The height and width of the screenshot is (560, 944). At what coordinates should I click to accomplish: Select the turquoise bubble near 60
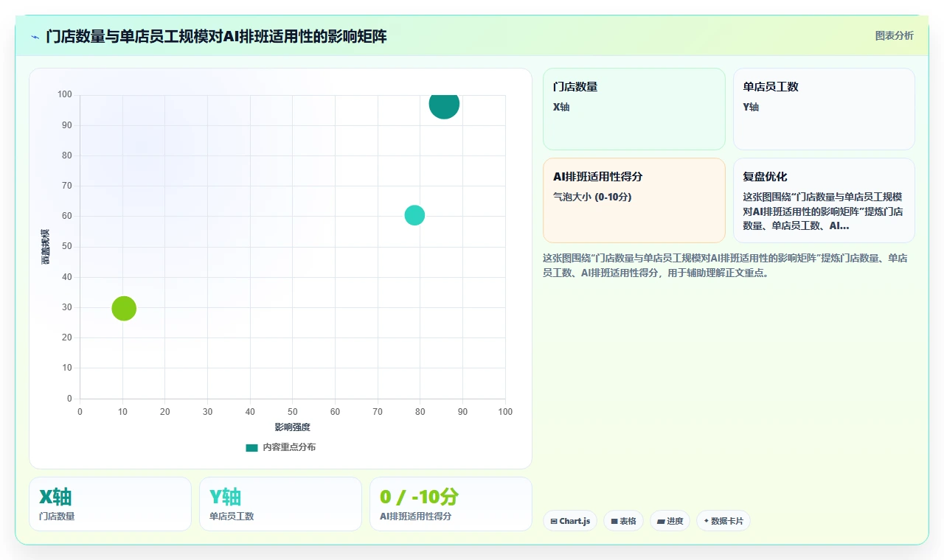pos(414,215)
